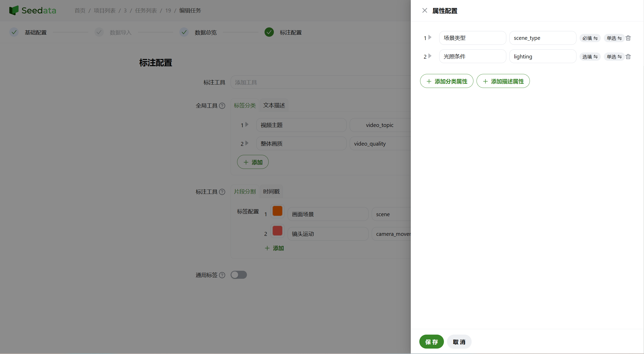
Task: Expand global row 1 视频主题
Action: pyautogui.click(x=247, y=124)
